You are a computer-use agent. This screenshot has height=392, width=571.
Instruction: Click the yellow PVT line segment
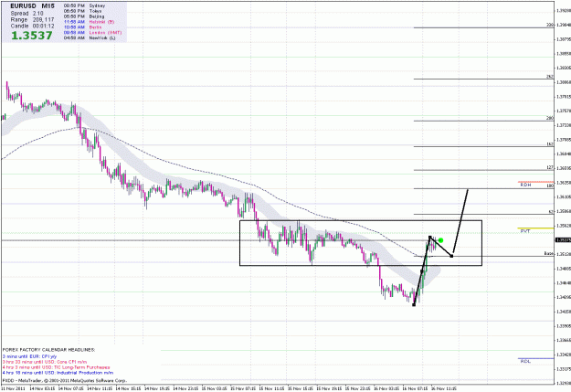(x=536, y=228)
